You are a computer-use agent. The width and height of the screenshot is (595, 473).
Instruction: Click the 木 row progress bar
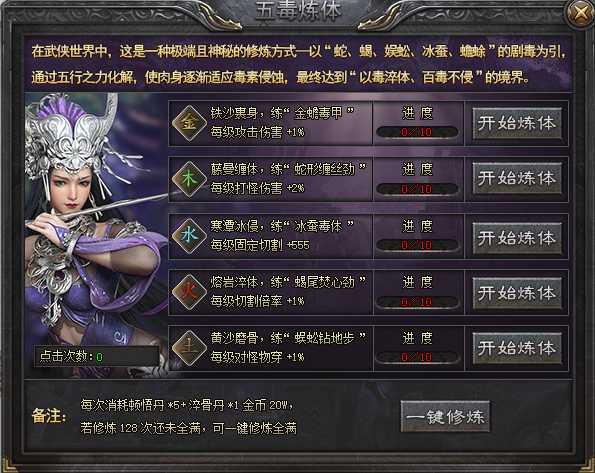click(417, 189)
